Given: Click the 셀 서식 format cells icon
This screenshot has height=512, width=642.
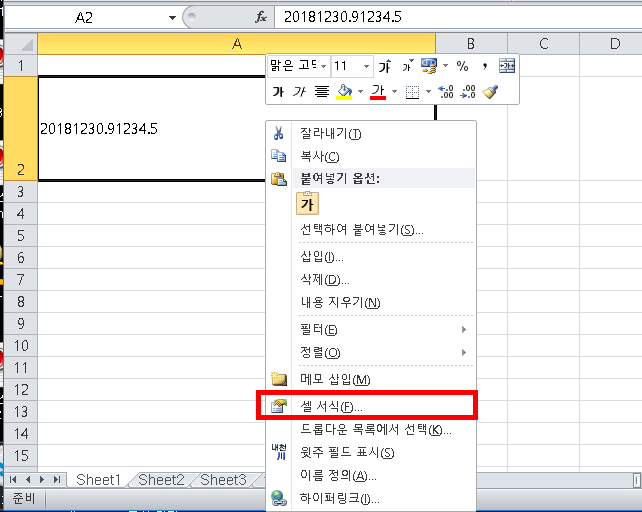Looking at the screenshot, I should click(279, 406).
